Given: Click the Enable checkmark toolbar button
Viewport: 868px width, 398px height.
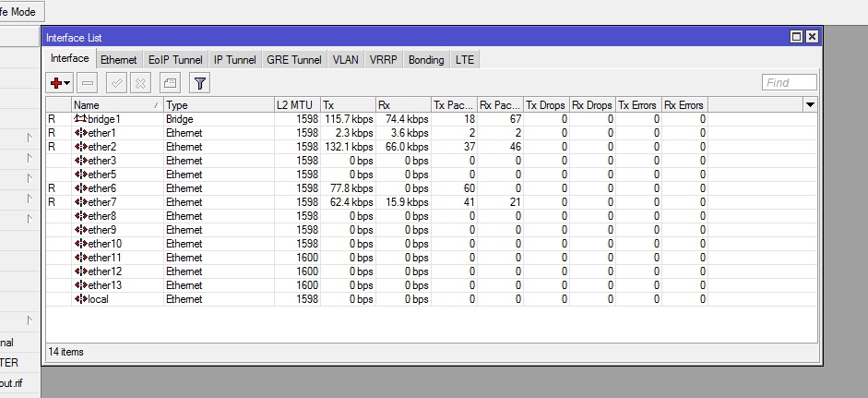Looking at the screenshot, I should 116,83.
